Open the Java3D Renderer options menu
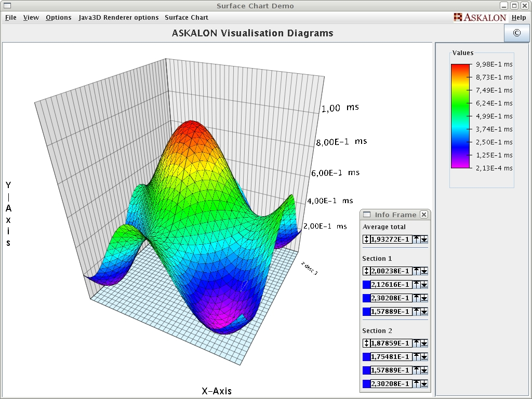Image resolution: width=532 pixels, height=399 pixels. tap(118, 17)
